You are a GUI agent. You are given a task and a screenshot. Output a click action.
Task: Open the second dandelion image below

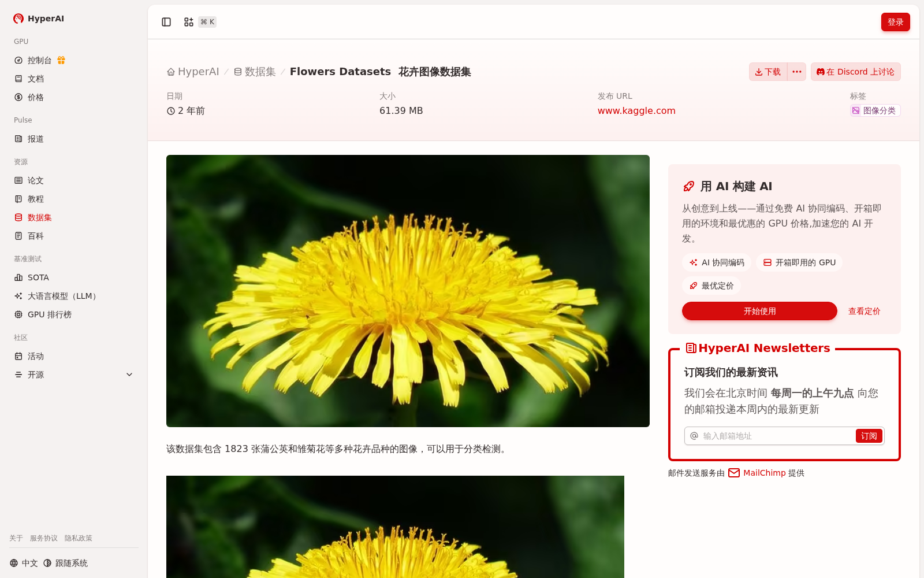[395, 527]
